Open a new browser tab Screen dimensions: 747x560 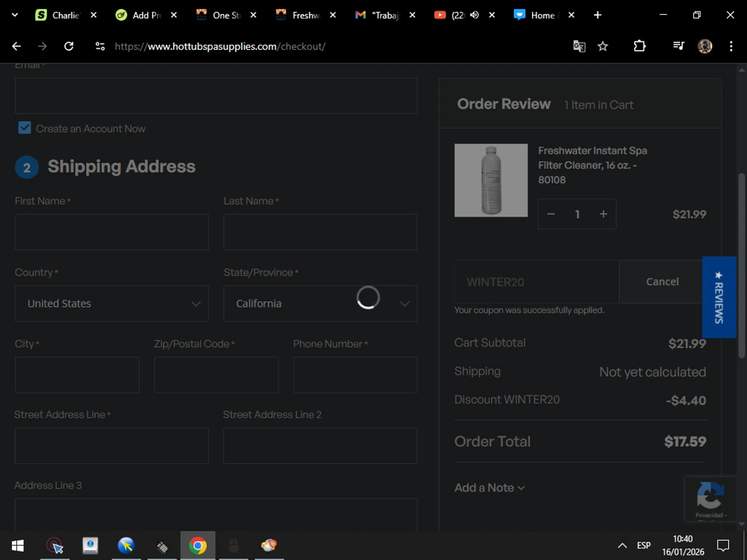tap(598, 15)
